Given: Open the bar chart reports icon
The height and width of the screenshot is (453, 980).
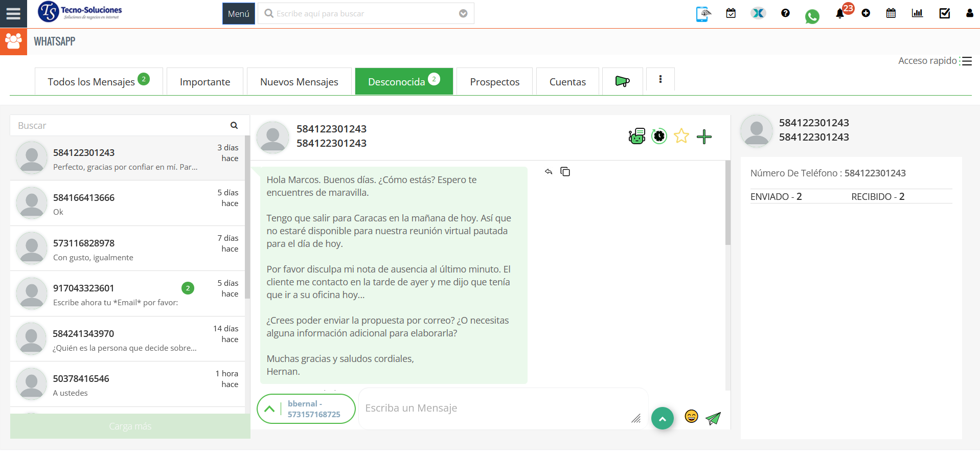Looking at the screenshot, I should pyautogui.click(x=917, y=13).
